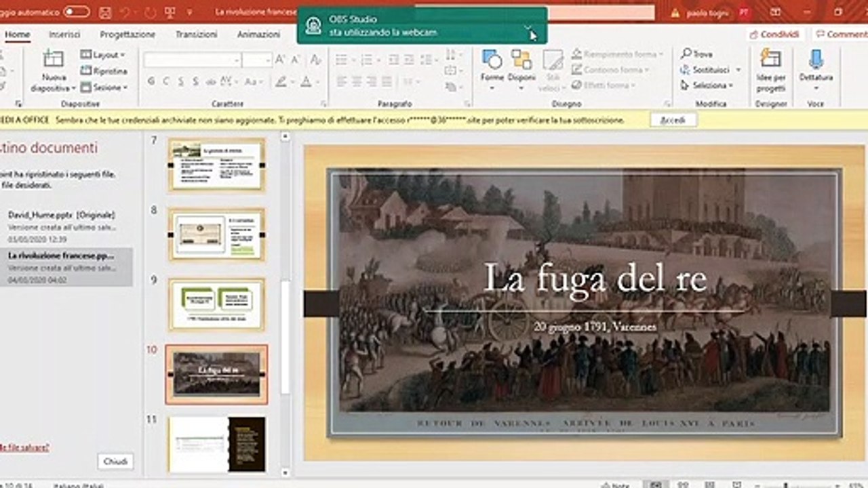Select slide 9 thumbnail
Image resolution: width=868 pixels, height=488 pixels.
click(216, 304)
